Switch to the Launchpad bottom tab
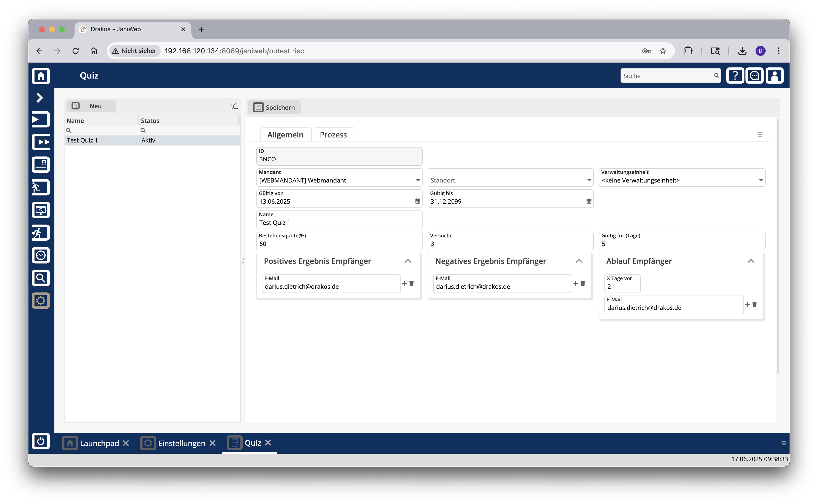Viewport: 818px width, 504px height. (91, 444)
